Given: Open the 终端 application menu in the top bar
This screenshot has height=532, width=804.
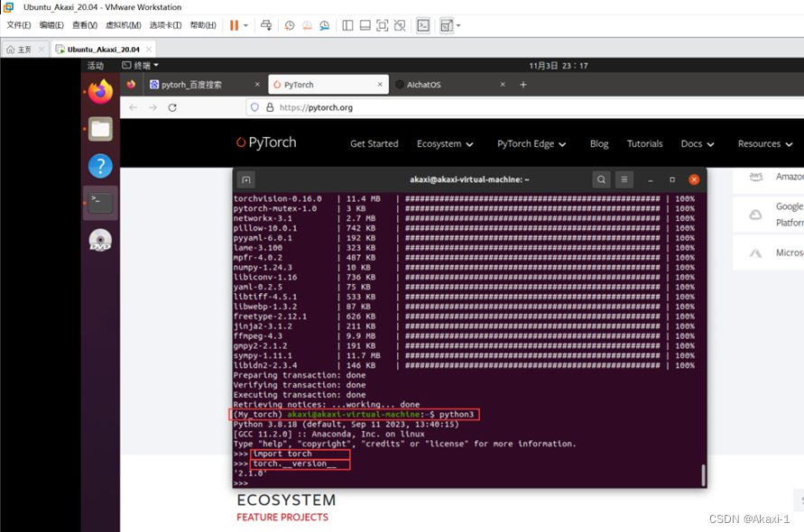Looking at the screenshot, I should [x=140, y=66].
